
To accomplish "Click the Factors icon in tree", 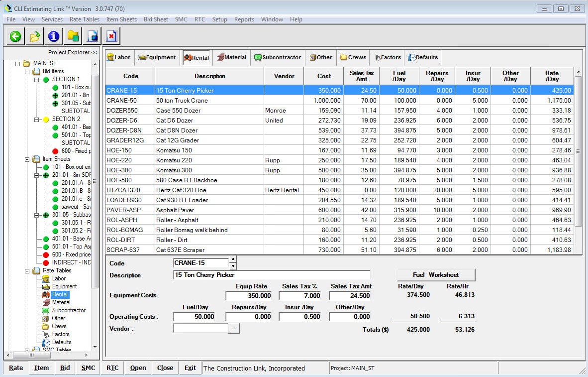I will click(x=46, y=334).
